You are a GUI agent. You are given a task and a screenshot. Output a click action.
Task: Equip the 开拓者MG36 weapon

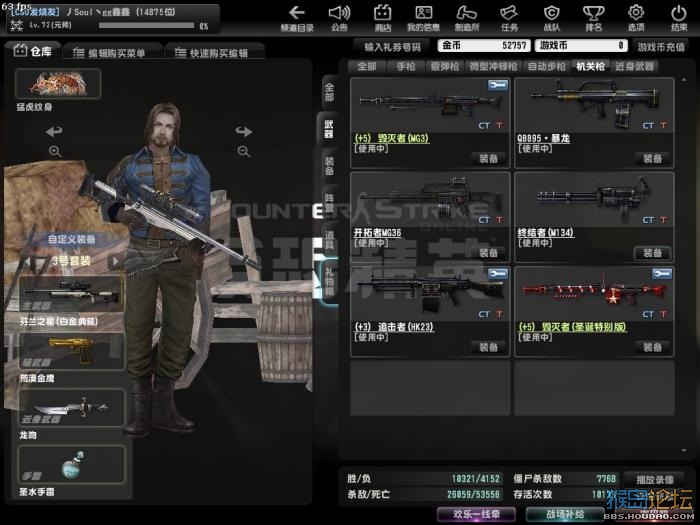tap(488, 253)
